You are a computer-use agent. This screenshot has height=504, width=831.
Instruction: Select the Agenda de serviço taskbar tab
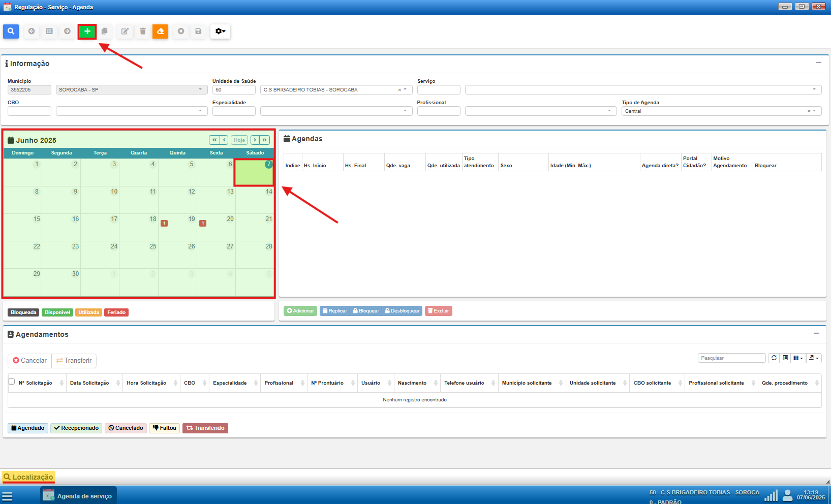(79, 496)
